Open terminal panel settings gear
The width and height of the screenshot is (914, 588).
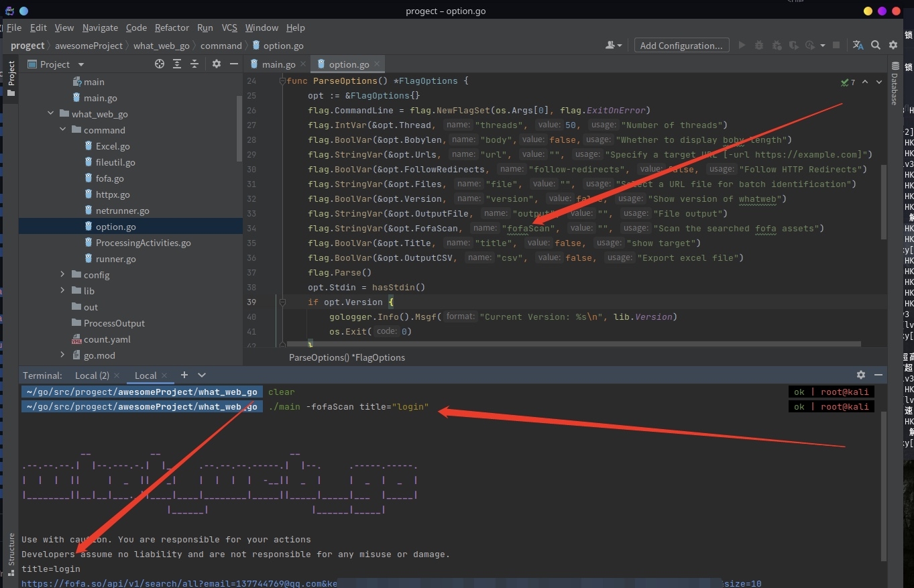point(861,375)
